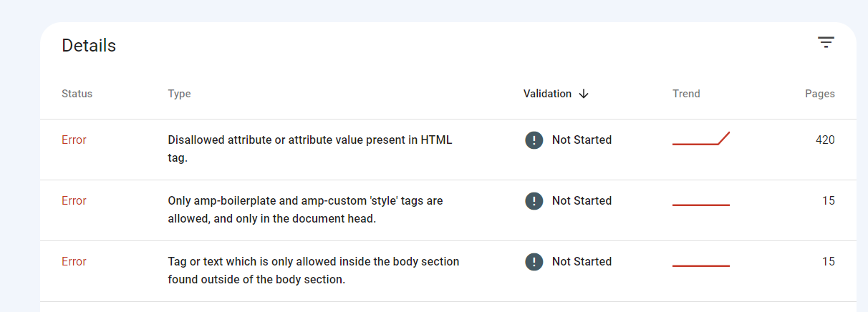Click the Not Started icon for body section row
The width and height of the screenshot is (868, 312).
(534, 262)
